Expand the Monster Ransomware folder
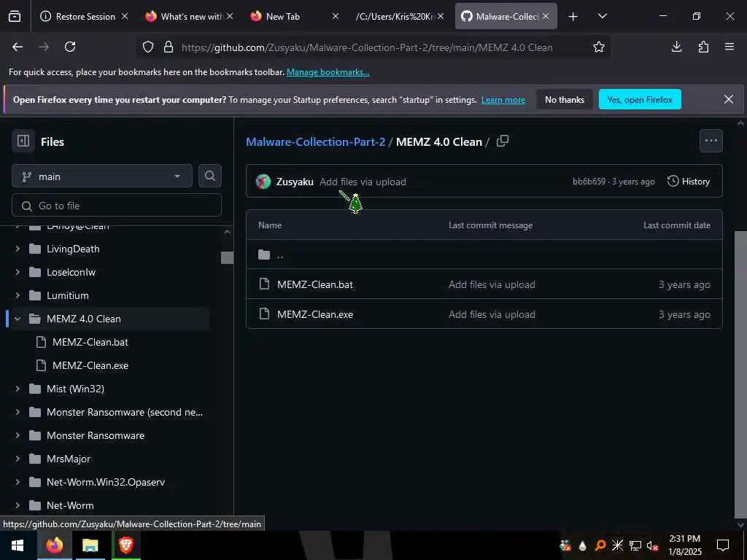The width and height of the screenshot is (747, 560). pyautogui.click(x=18, y=436)
